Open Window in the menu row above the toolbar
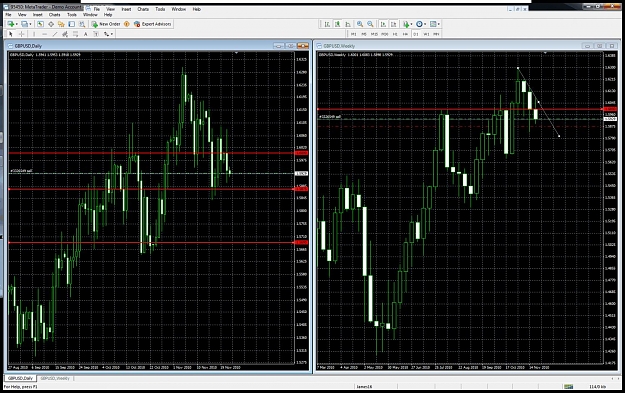 point(90,15)
